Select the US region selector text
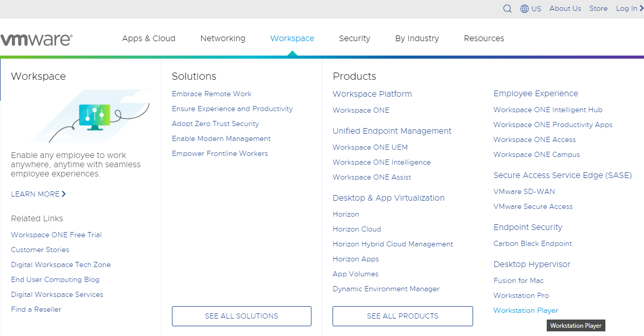This screenshot has height=336, width=644. [536, 9]
